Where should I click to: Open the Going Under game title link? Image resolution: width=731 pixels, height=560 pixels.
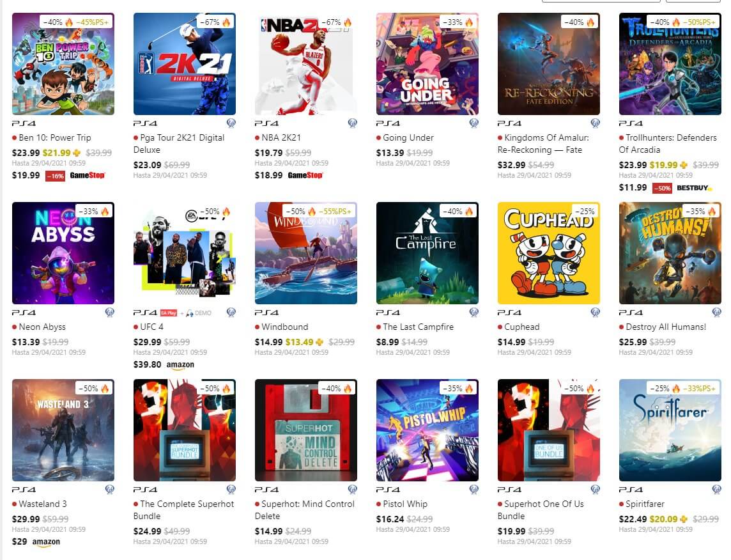point(408,137)
